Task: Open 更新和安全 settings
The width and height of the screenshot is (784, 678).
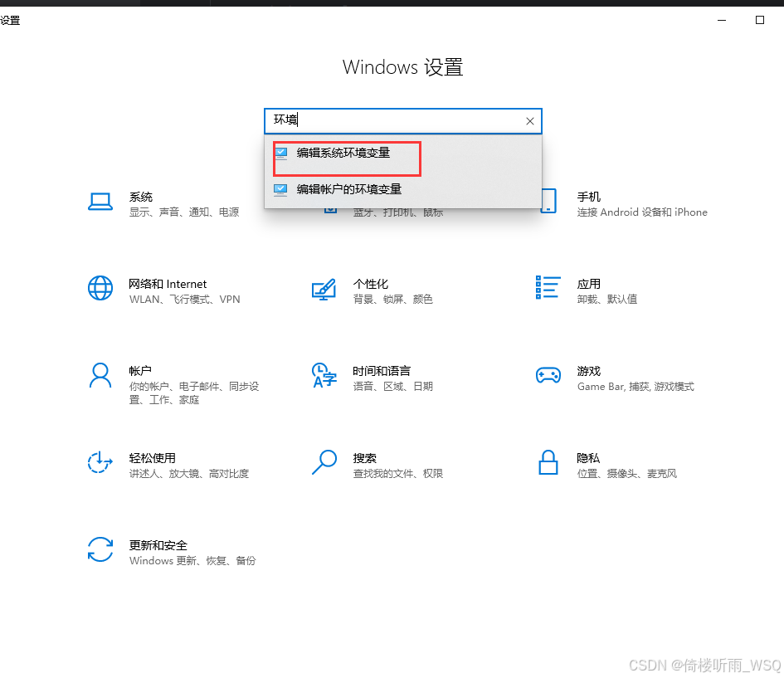Action: coord(172,552)
